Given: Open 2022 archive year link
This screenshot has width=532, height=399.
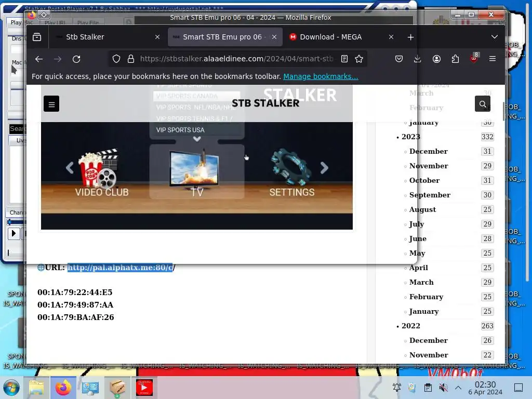Looking at the screenshot, I should pos(411,326).
